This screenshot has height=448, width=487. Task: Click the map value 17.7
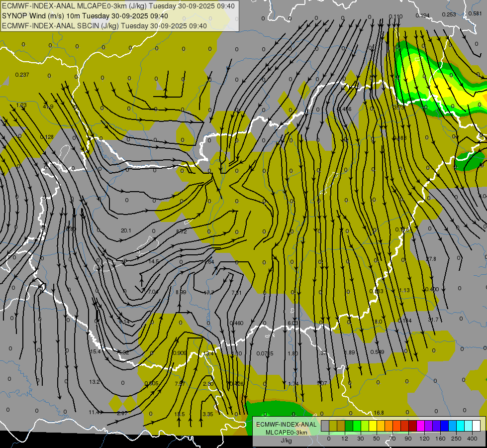[x=209, y=293]
